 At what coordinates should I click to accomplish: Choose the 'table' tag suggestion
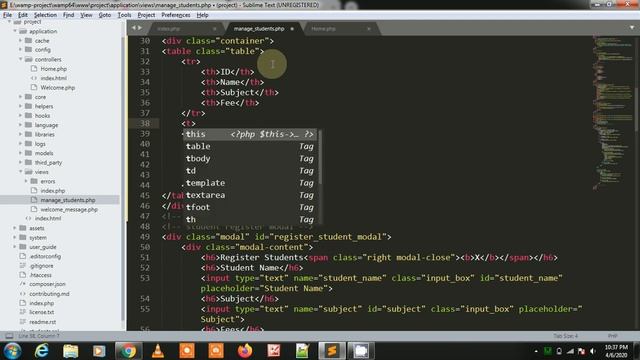[250, 147]
